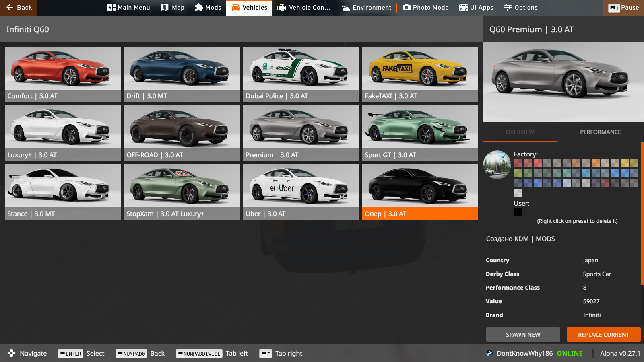Click the Value figure 59027

coord(591,301)
